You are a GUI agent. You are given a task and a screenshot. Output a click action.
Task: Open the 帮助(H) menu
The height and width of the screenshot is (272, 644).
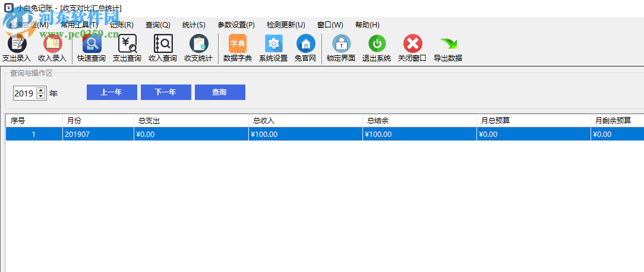coord(367,24)
